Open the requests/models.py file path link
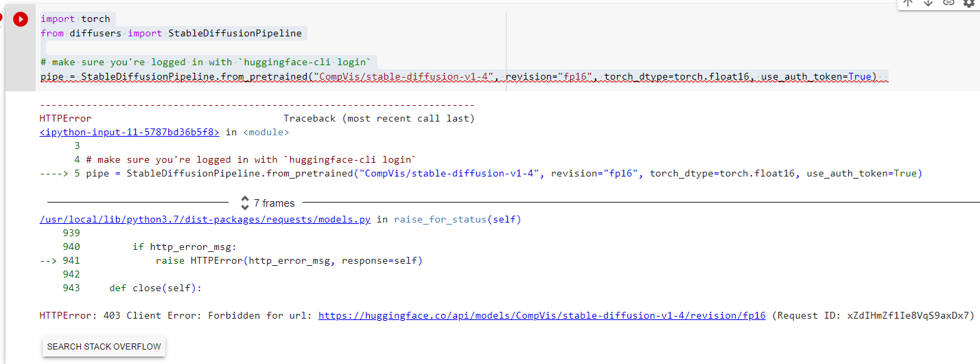The width and height of the screenshot is (980, 364). click(x=205, y=220)
